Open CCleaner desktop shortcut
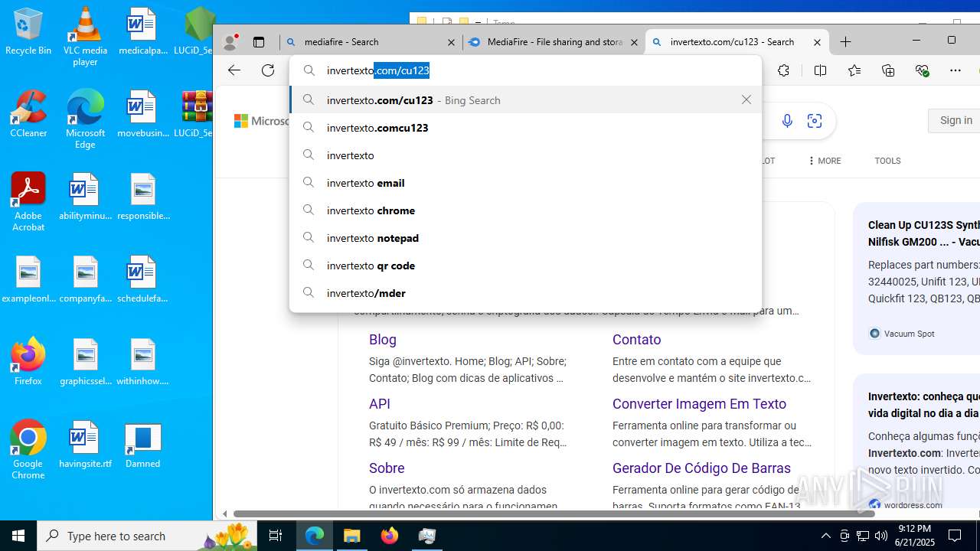Image resolution: width=980 pixels, height=551 pixels. [x=28, y=114]
